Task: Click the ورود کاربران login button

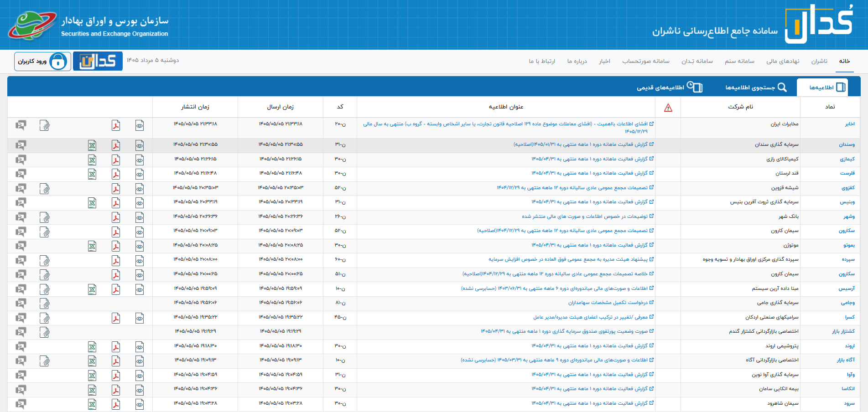Action: click(x=42, y=61)
